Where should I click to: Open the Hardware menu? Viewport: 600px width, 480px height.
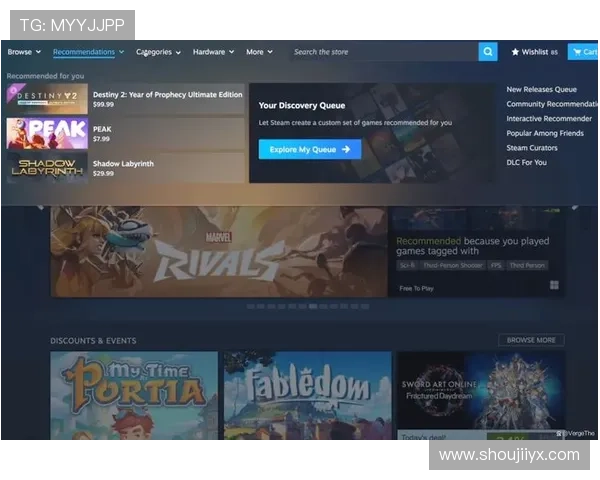pyautogui.click(x=213, y=52)
